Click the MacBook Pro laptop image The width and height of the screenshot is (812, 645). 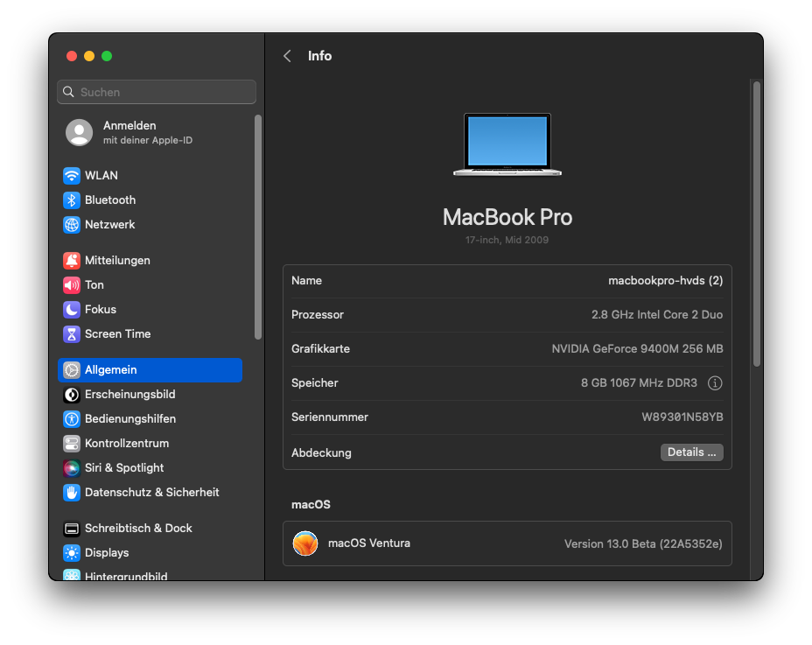[507, 144]
